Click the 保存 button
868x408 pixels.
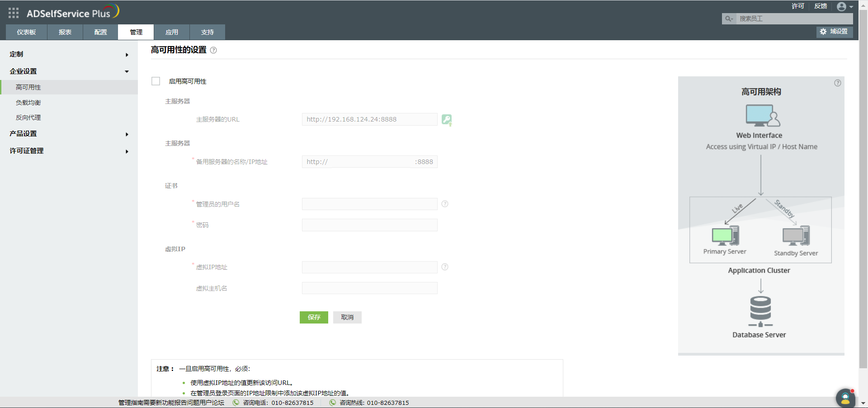(x=313, y=317)
